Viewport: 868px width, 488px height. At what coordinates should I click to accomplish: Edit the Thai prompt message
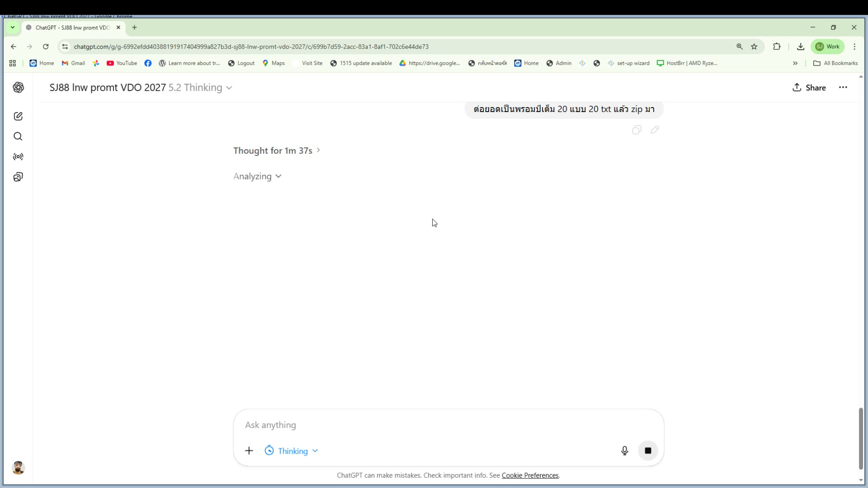pyautogui.click(x=655, y=130)
